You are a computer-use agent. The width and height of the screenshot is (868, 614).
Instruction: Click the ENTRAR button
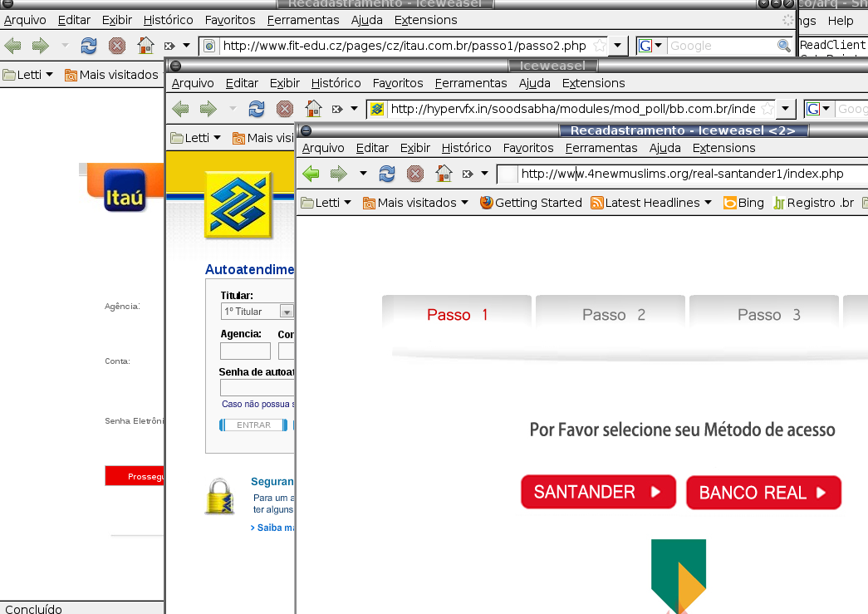click(253, 425)
